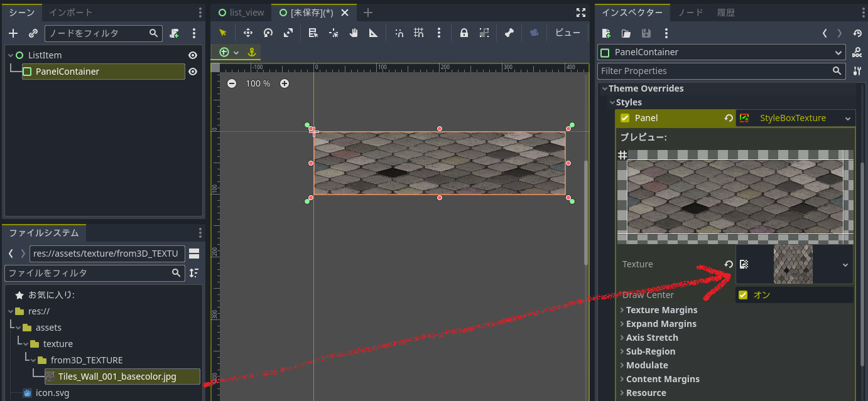Uncheck the Panel style override checkbox
Viewport: 868px width, 401px height.
coord(624,118)
